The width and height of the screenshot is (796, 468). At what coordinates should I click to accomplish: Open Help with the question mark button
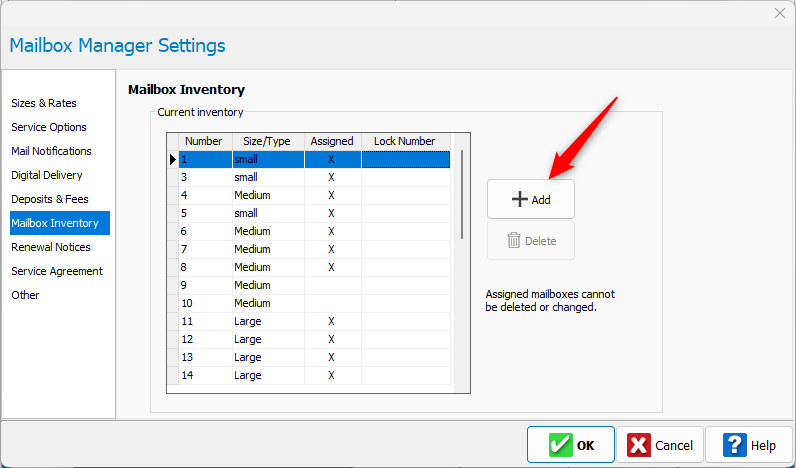click(749, 445)
